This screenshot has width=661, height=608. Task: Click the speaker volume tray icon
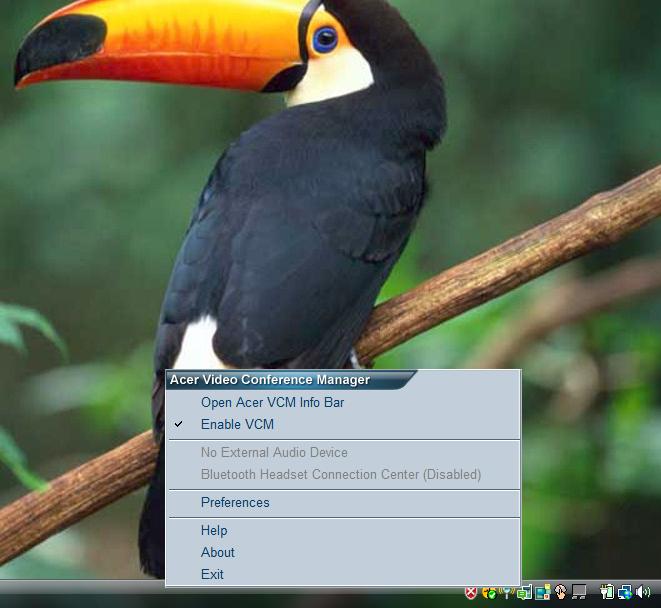click(x=643, y=592)
